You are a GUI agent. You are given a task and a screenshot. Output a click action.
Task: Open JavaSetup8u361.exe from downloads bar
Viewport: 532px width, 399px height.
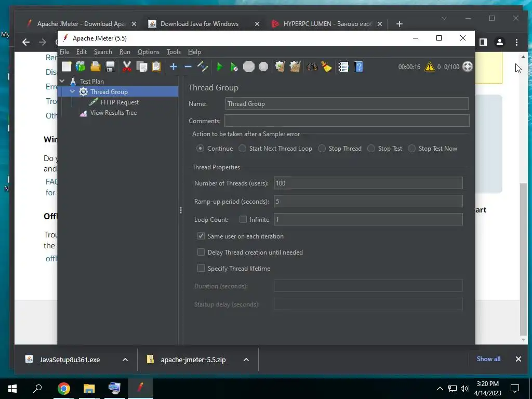tap(70, 360)
